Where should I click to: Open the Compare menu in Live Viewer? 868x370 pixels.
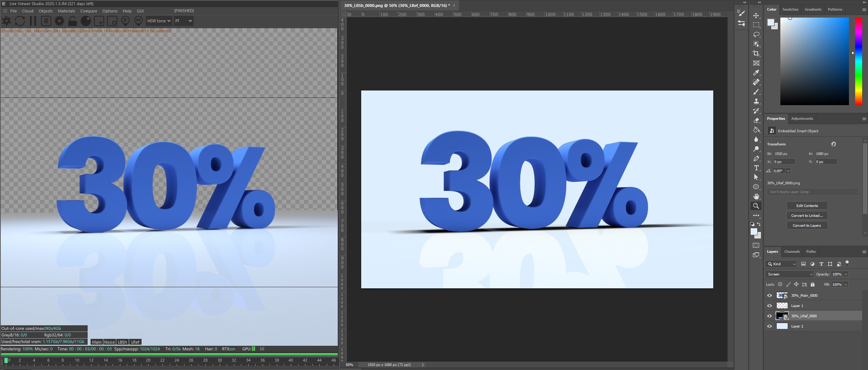pyautogui.click(x=89, y=11)
